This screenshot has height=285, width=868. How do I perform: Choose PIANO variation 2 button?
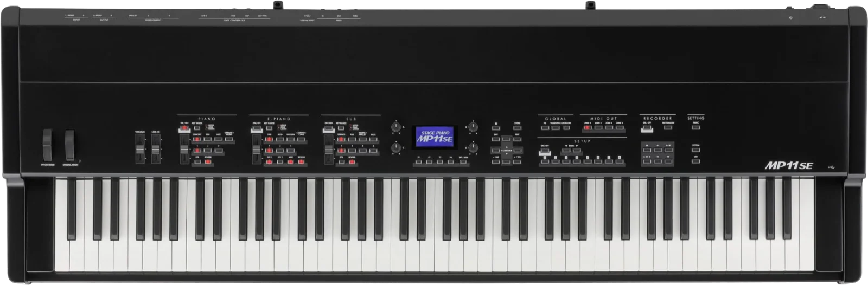tap(207, 150)
